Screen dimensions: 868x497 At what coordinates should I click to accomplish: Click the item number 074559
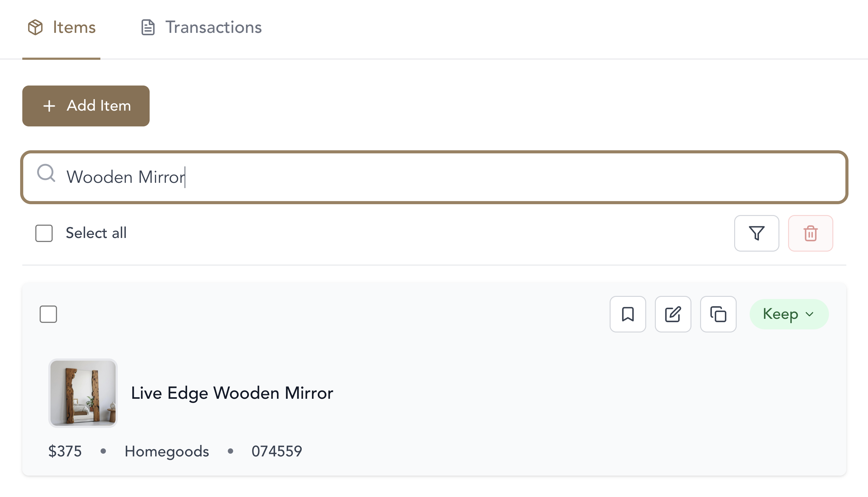pyautogui.click(x=277, y=451)
